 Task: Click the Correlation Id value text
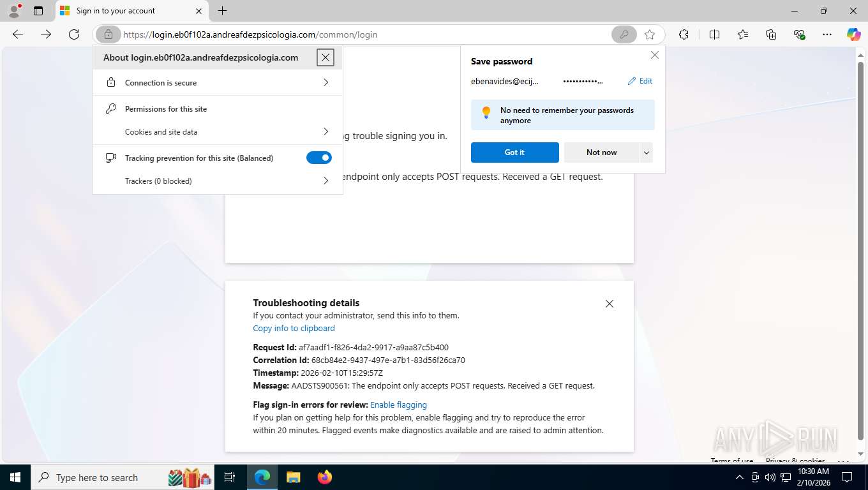coord(388,360)
